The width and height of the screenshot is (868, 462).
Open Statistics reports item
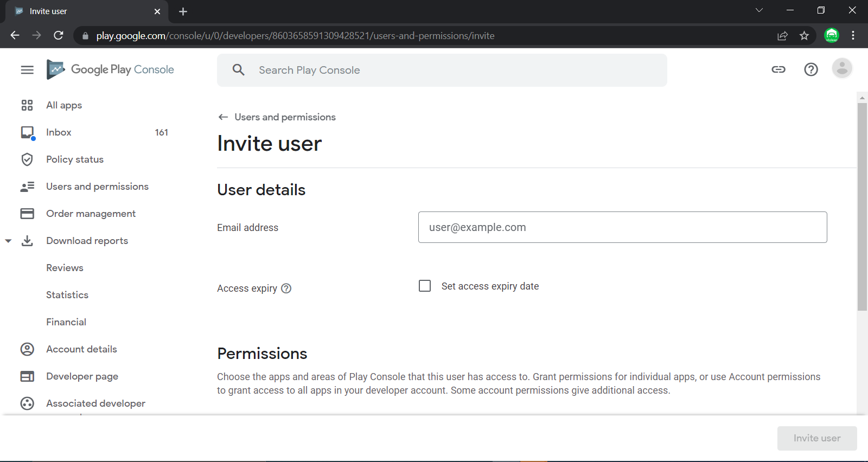coord(67,295)
